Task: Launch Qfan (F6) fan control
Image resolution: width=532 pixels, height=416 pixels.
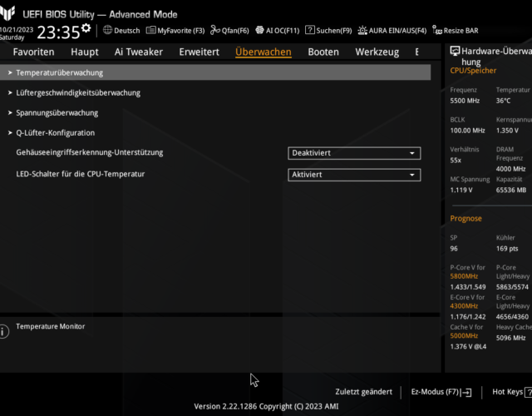Action: (x=215, y=31)
